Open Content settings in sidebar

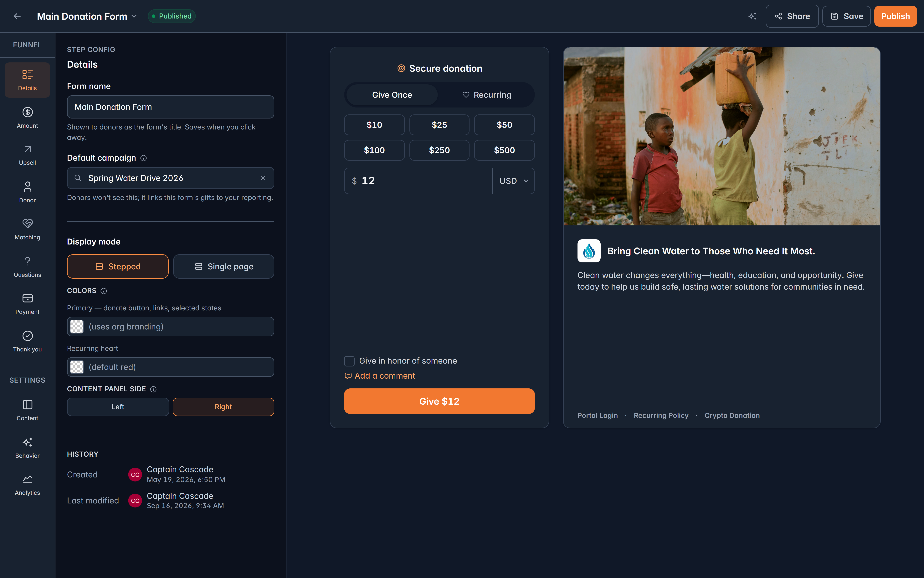28,411
